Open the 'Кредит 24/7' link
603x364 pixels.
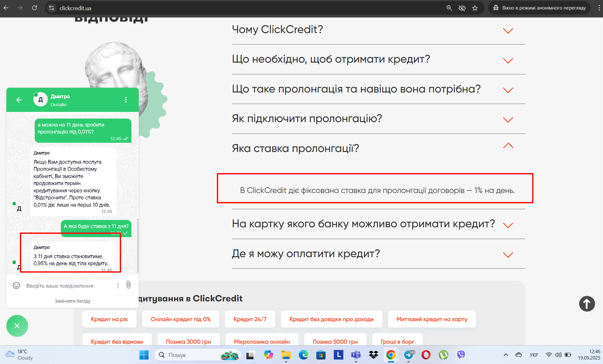pos(250,319)
